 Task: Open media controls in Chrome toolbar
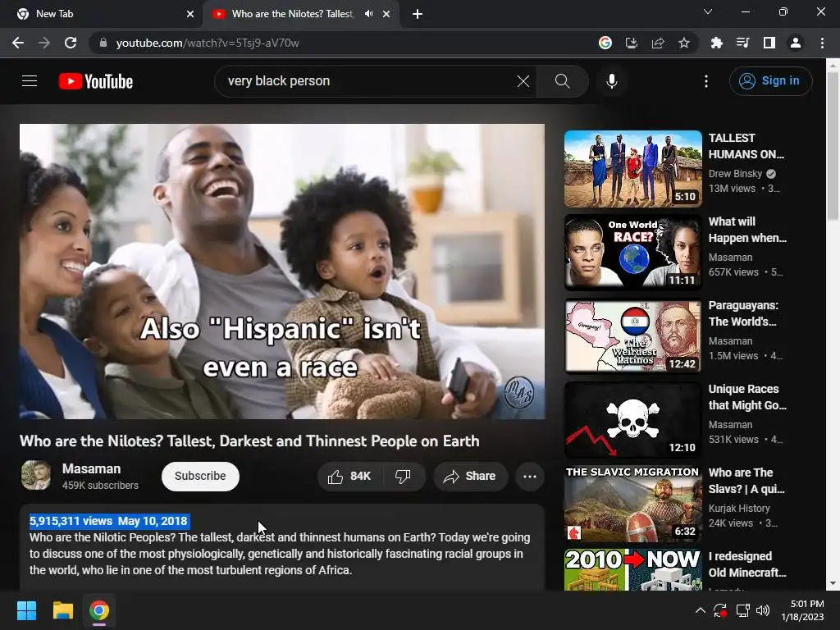pyautogui.click(x=742, y=43)
